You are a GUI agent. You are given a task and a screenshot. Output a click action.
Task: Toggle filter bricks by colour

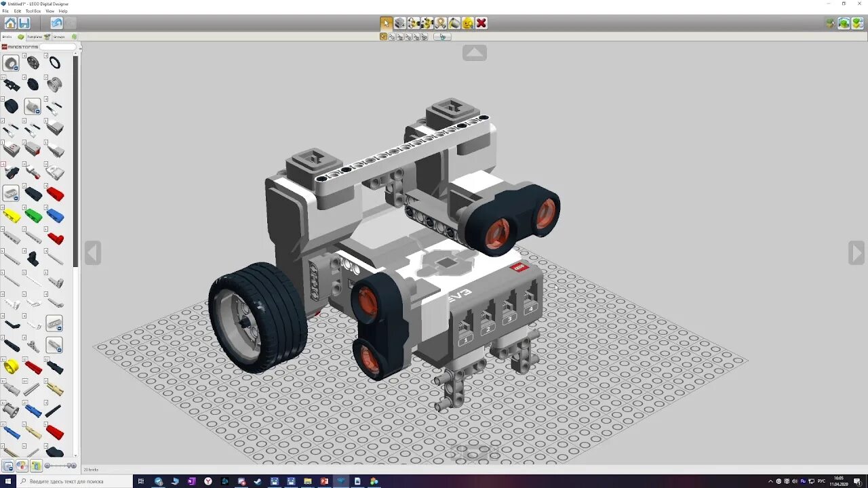[21, 466]
